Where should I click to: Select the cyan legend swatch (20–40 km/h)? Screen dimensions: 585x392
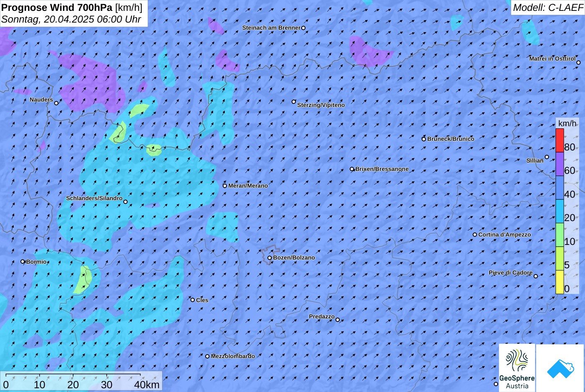(560, 211)
